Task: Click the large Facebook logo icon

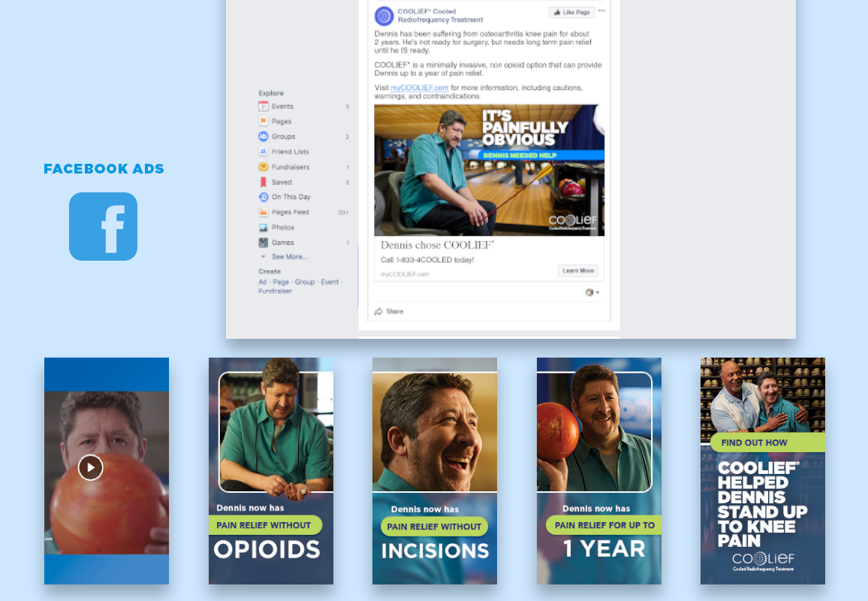Action: (103, 226)
